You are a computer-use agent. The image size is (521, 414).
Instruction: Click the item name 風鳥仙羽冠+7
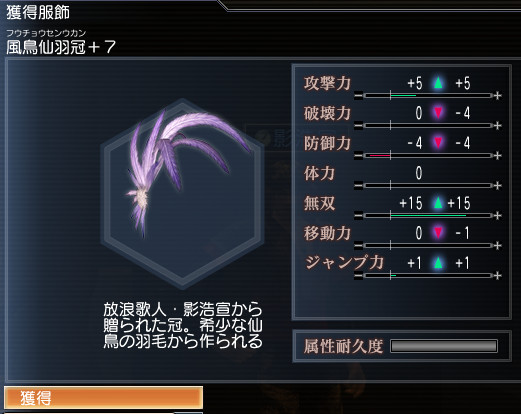coord(61,47)
